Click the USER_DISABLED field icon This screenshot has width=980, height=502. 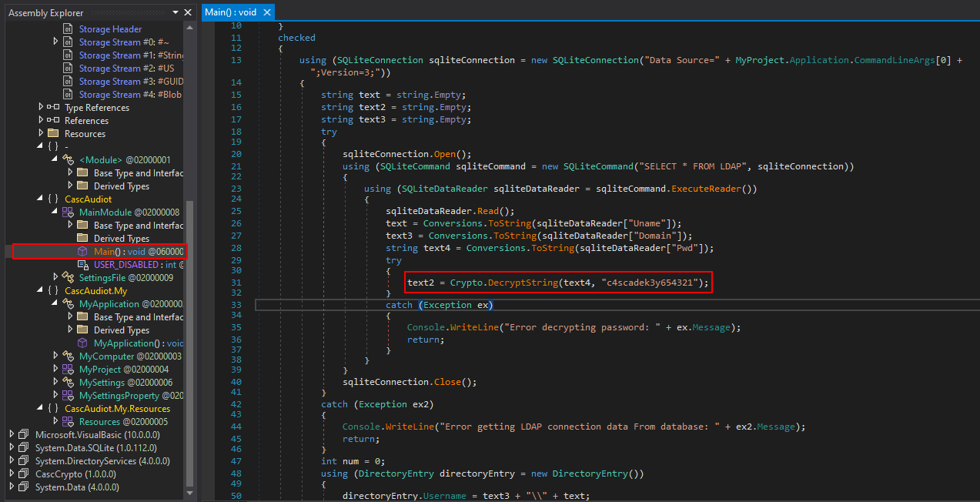[82, 265]
